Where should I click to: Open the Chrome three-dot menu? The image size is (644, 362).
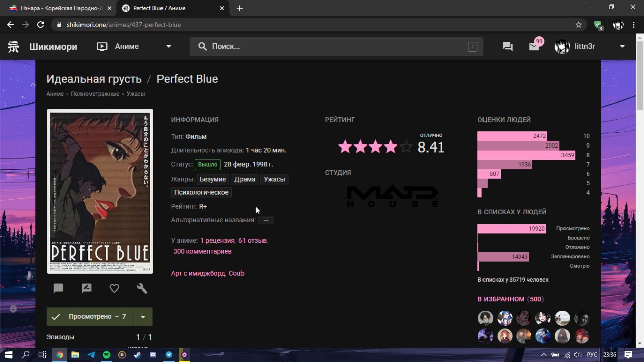(x=634, y=25)
